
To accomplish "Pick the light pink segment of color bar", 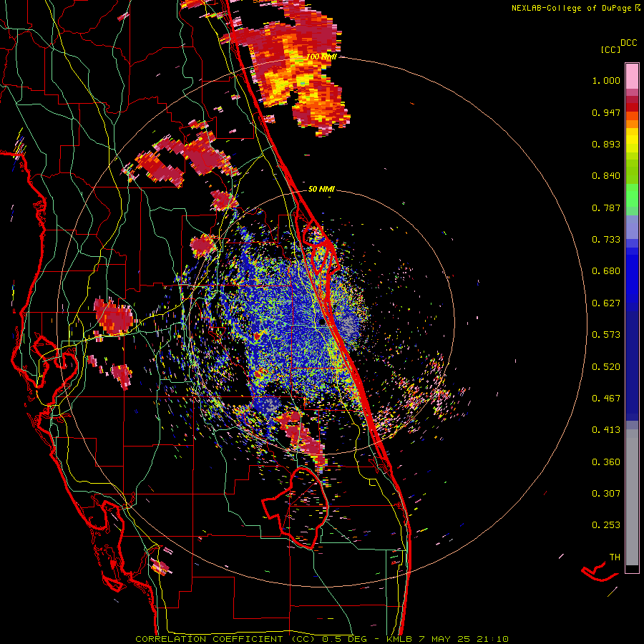I will click(x=632, y=76).
